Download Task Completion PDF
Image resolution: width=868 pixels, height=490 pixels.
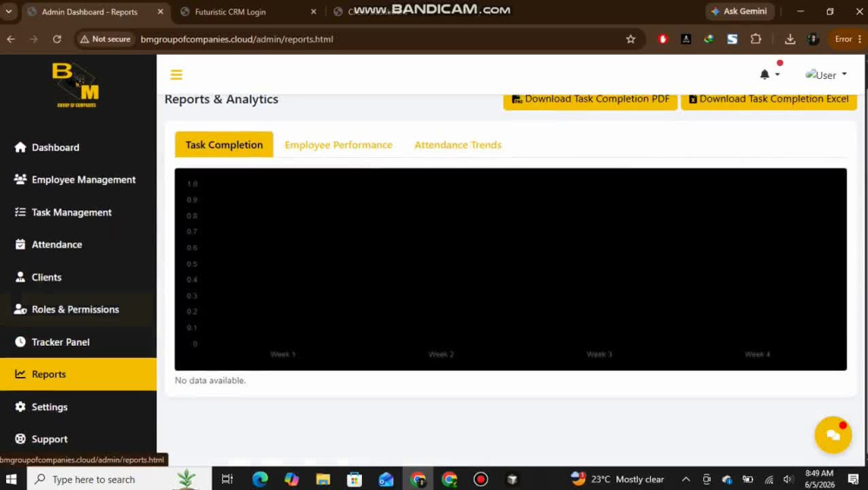pos(590,100)
